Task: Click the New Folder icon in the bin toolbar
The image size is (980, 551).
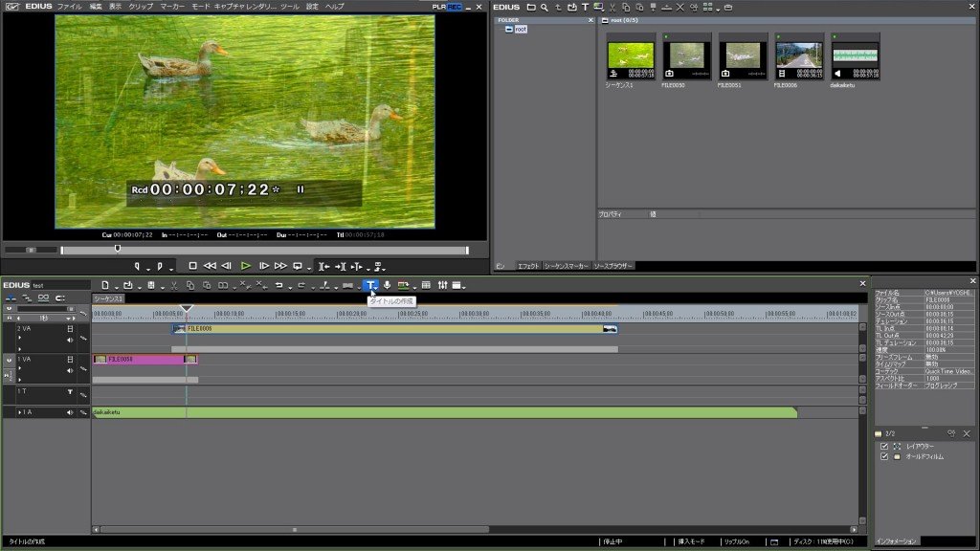Action: [x=530, y=8]
